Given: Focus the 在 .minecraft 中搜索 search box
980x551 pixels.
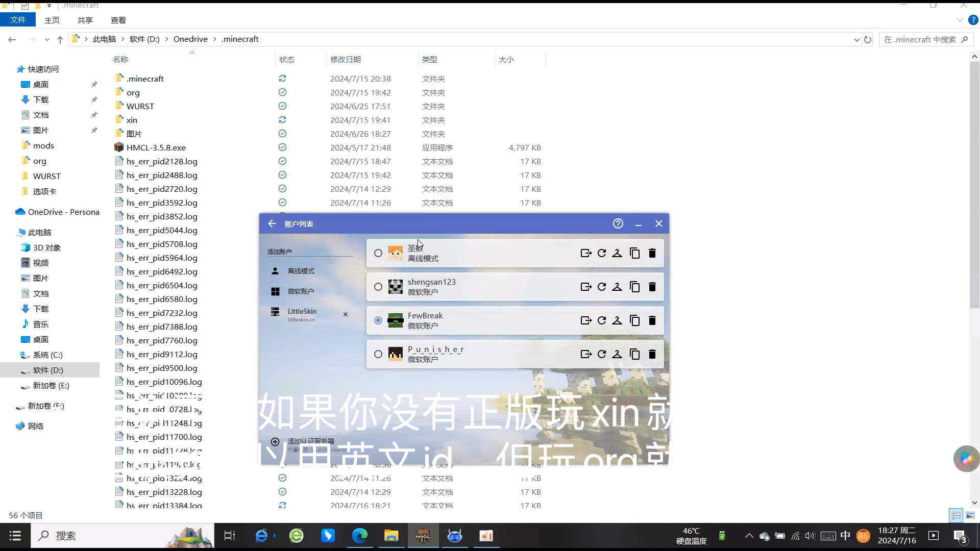Looking at the screenshot, I should (x=925, y=39).
